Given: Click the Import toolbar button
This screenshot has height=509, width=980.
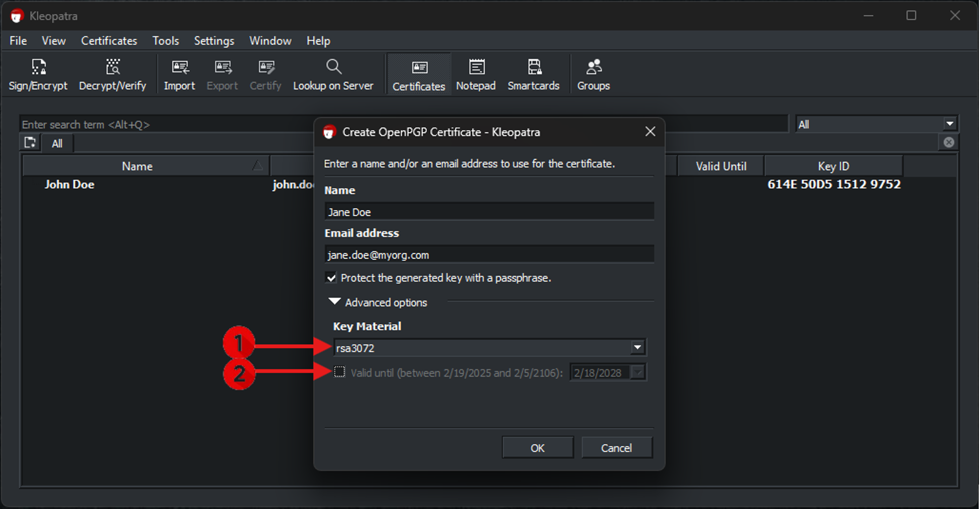Looking at the screenshot, I should [179, 75].
